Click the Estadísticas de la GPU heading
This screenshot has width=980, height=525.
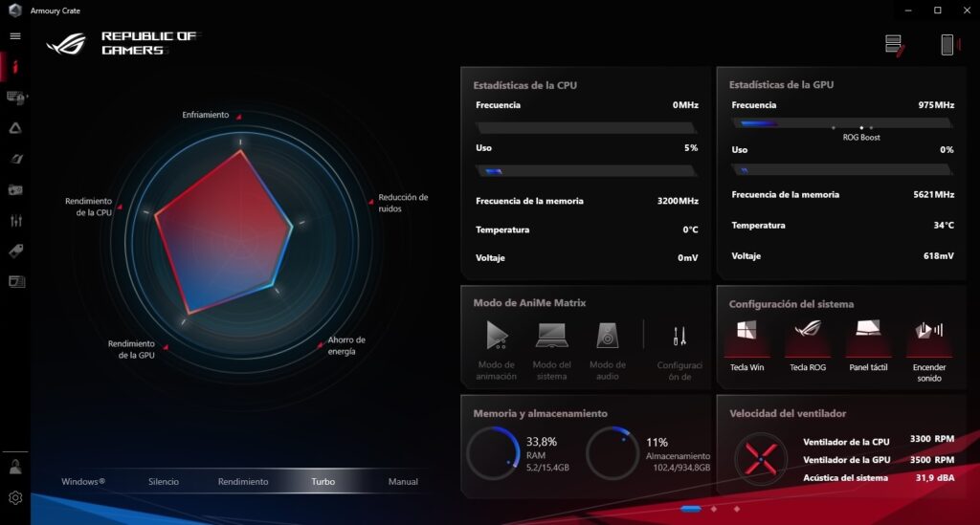tap(781, 84)
